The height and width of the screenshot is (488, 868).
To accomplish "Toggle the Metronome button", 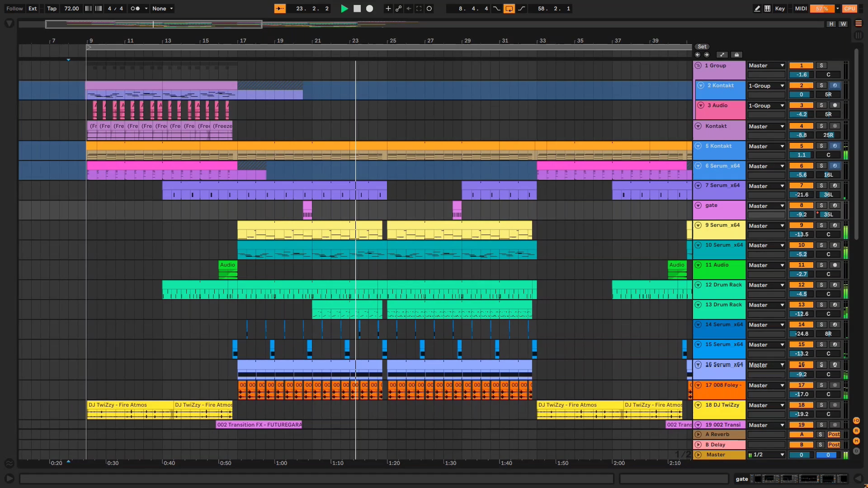I will (x=135, y=9).
